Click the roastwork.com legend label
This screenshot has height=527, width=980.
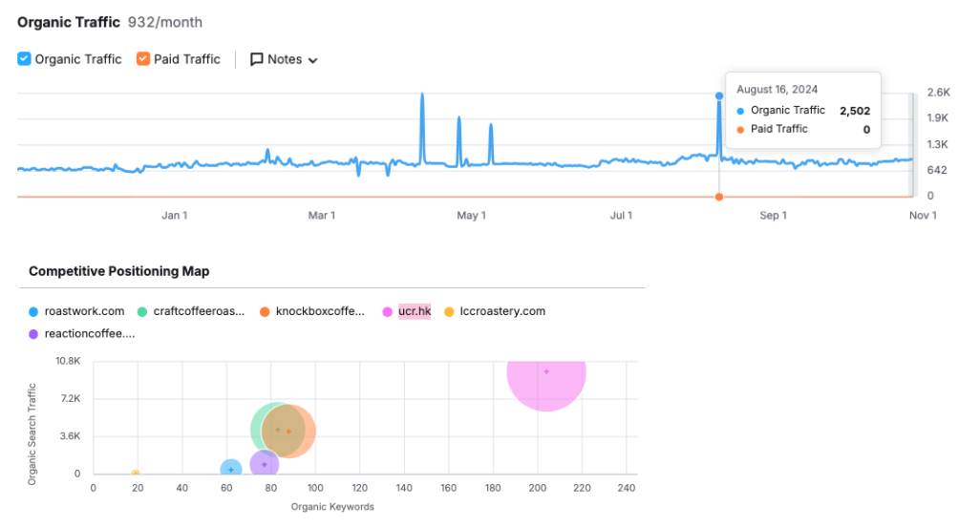pos(84,311)
